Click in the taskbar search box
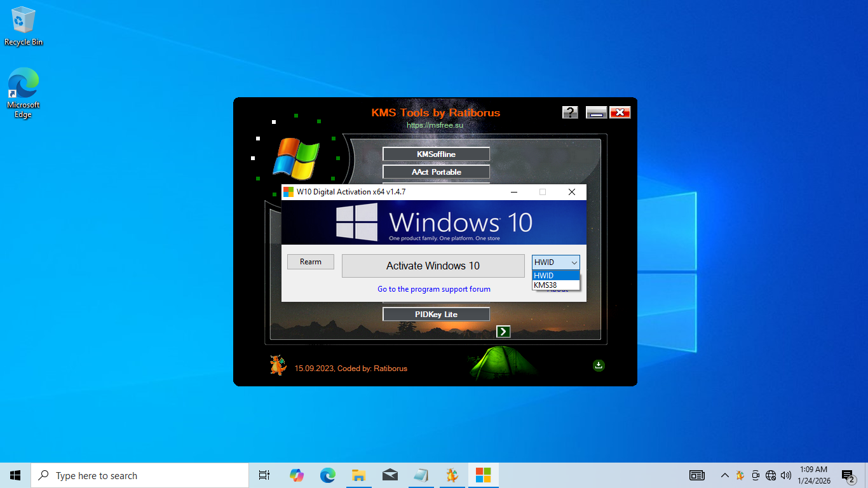868x488 pixels. [x=140, y=475]
